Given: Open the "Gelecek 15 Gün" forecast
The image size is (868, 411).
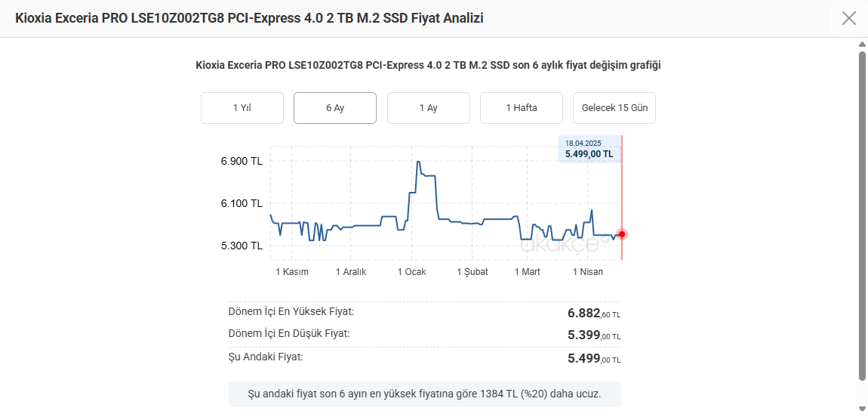Looking at the screenshot, I should (x=614, y=108).
